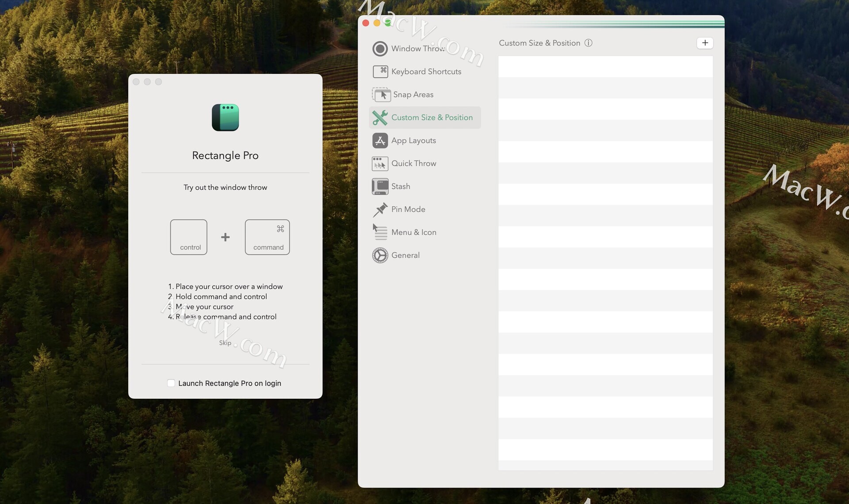The height and width of the screenshot is (504, 849).
Task: Click the Custom Size & Position heading text
Action: [x=539, y=43]
